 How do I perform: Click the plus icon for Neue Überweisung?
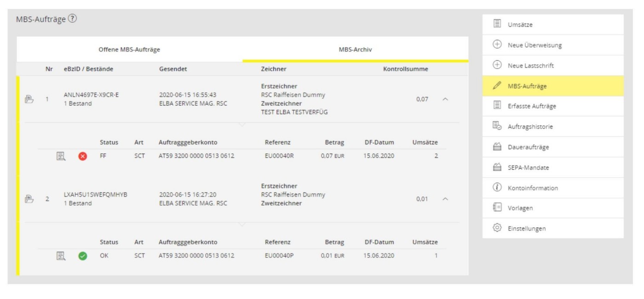coord(497,45)
